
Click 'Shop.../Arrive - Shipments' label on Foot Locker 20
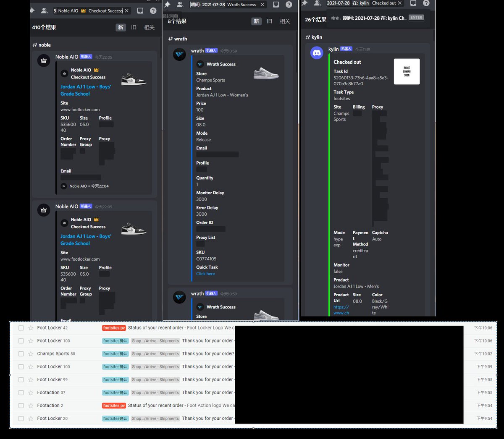[x=155, y=418]
